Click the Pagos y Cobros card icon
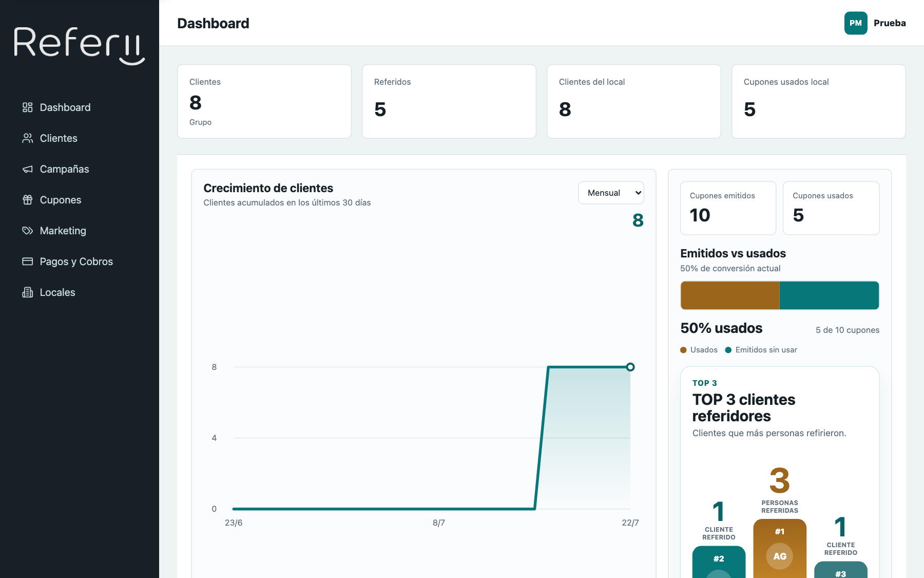Screen dimensions: 924x578 pyautogui.click(x=28, y=262)
